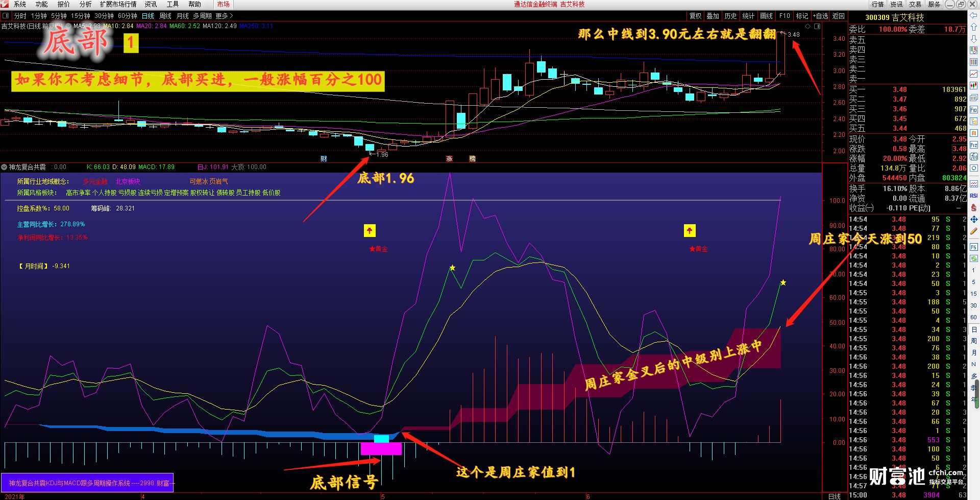This screenshot has width=980, height=500.
Task: Open the 扩展市场行情 menu
Action: point(118,4)
